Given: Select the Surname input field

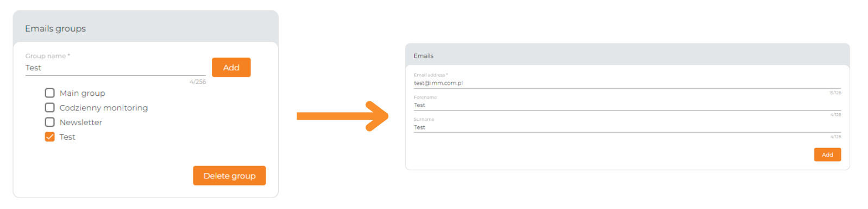Looking at the screenshot, I should pyautogui.click(x=627, y=127).
